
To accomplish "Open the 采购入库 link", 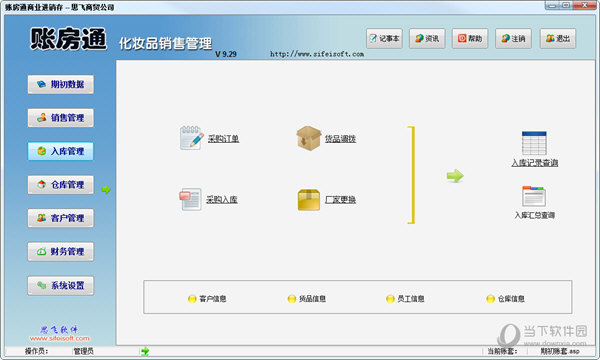I will coord(222,199).
